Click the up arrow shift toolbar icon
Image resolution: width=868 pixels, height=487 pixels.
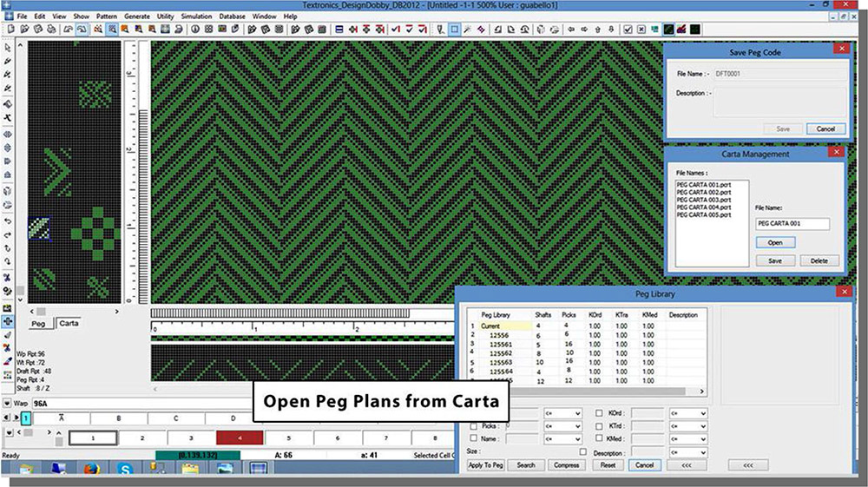click(x=598, y=30)
